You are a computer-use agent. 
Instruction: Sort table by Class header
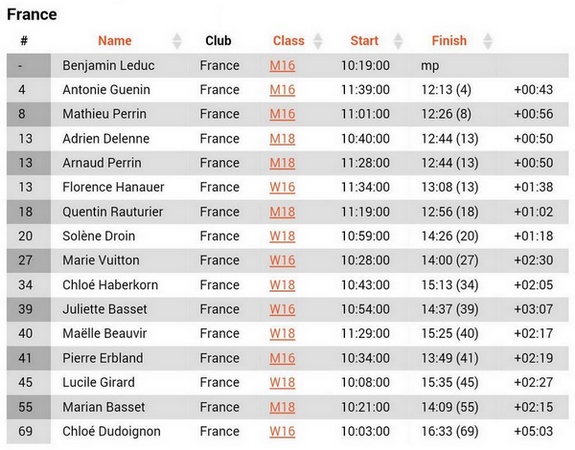coord(289,40)
